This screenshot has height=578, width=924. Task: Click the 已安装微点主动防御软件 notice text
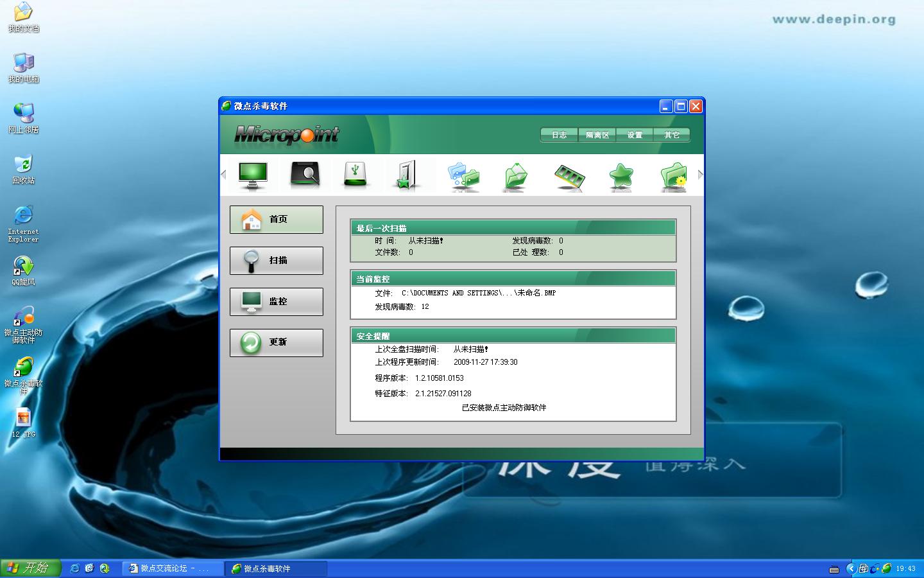pyautogui.click(x=504, y=408)
